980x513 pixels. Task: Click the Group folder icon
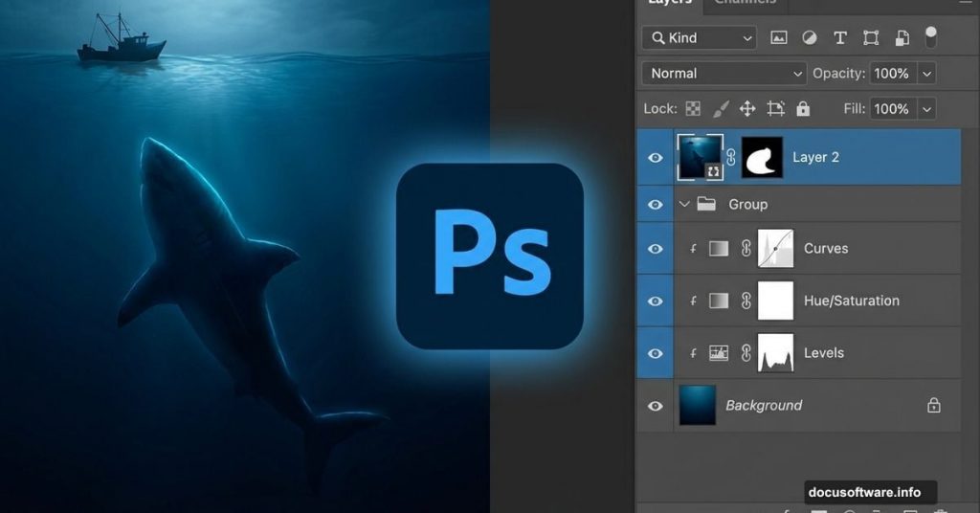706,204
